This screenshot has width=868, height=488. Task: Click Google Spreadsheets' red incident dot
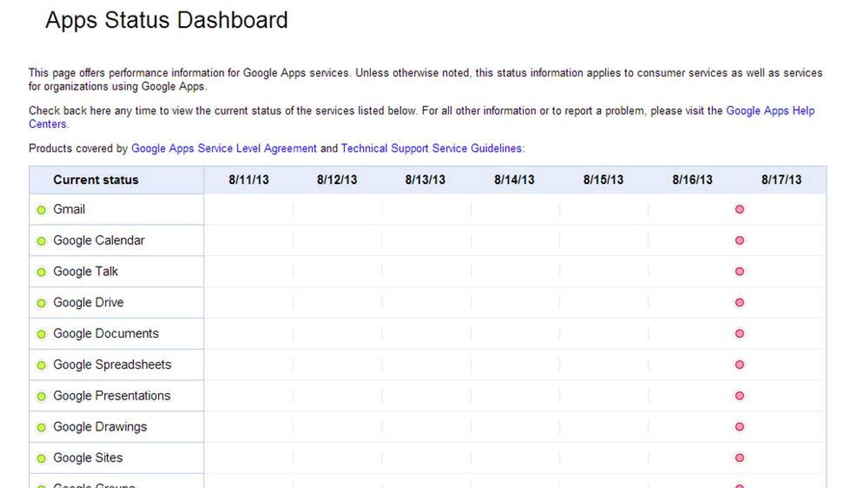(740, 365)
